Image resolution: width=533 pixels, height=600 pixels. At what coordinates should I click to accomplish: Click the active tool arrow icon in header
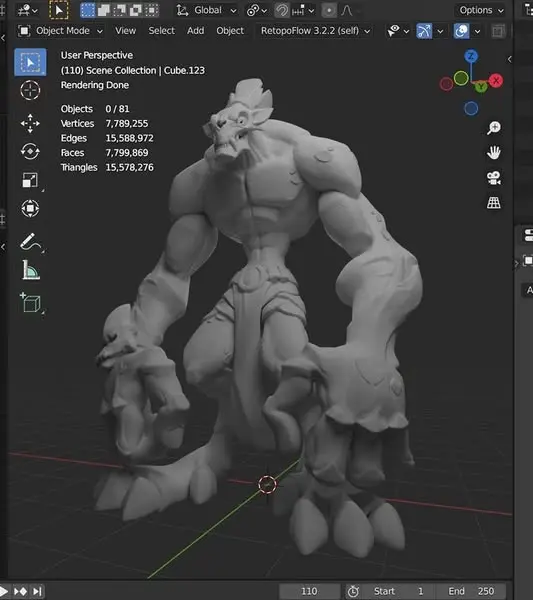pyautogui.click(x=59, y=10)
